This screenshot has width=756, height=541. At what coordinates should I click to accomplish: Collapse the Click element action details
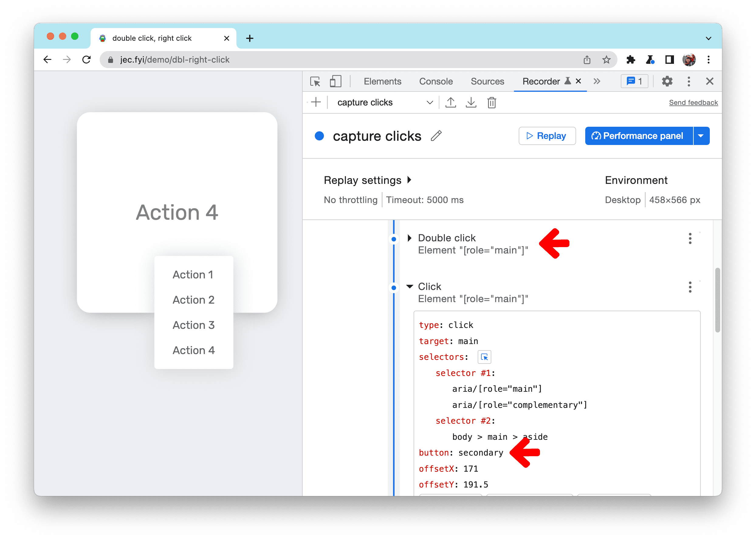click(x=410, y=287)
